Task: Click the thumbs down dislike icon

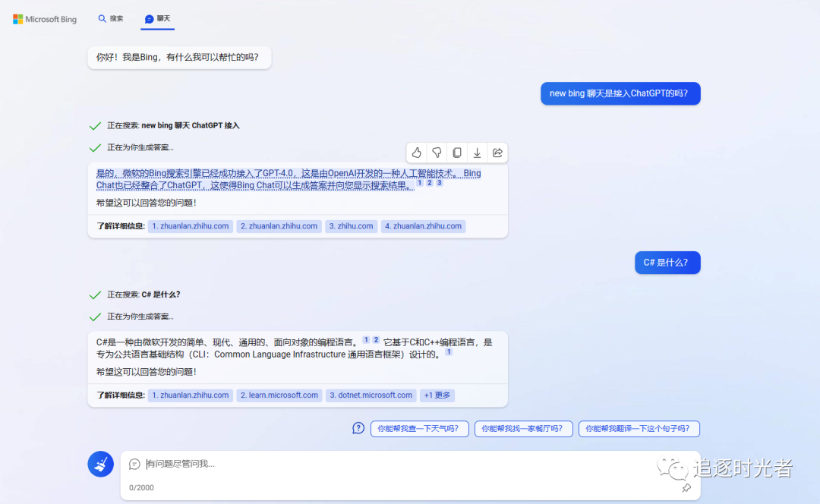Action: 437,153
